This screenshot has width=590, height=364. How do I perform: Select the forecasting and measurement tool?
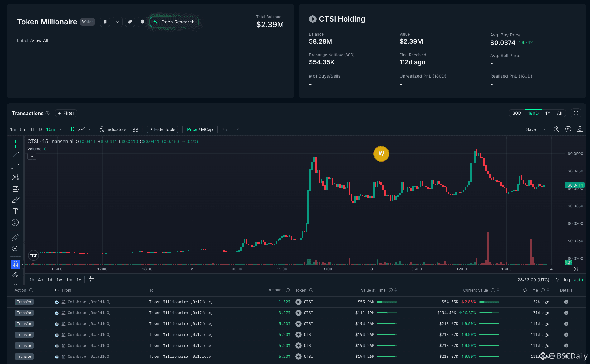[15, 189]
